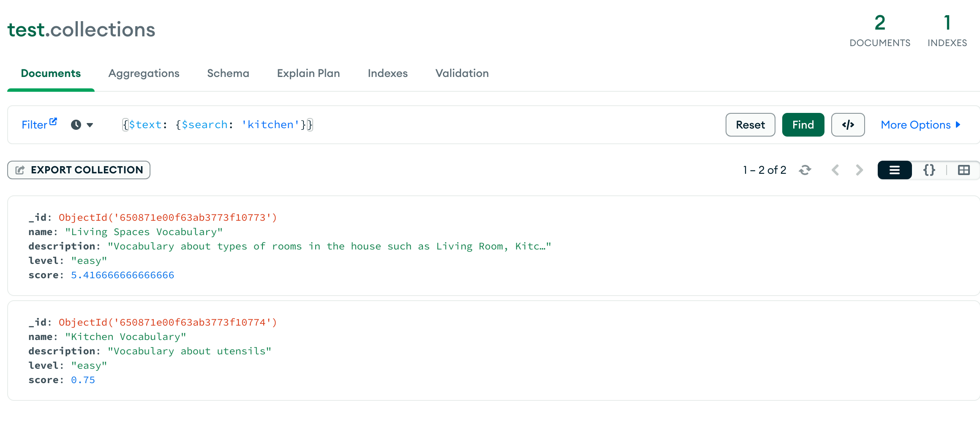This screenshot has height=422, width=980.
Task: Click the export-to-language code icon button
Action: click(848, 125)
